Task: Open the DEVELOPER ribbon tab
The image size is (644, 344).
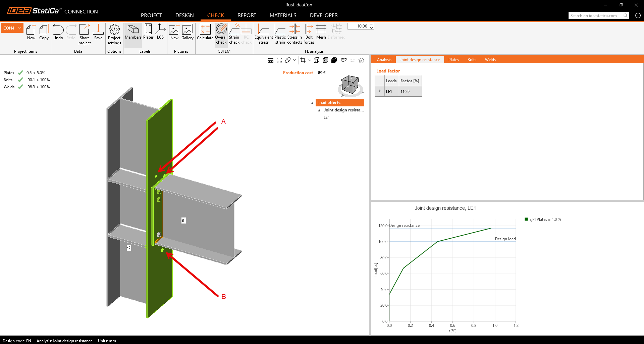Action: click(324, 15)
